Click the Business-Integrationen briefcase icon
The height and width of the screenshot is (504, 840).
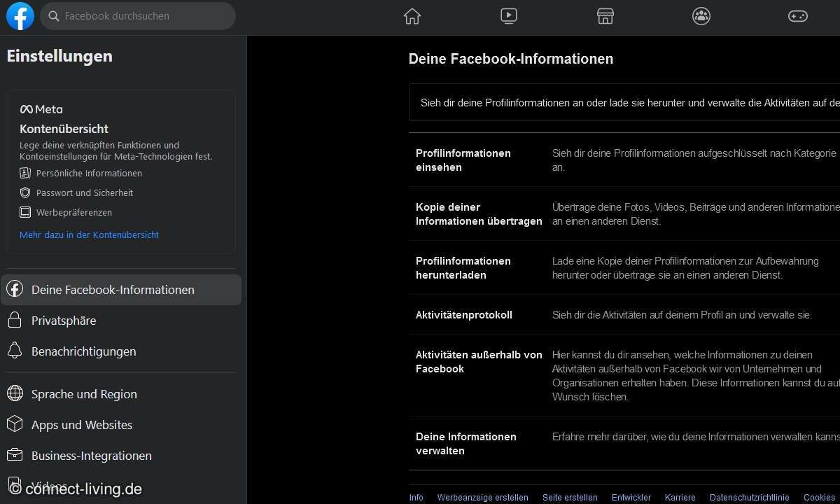(x=15, y=455)
